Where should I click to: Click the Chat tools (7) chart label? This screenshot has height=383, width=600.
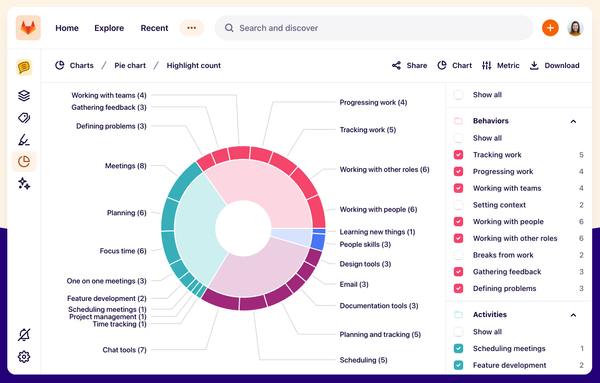tap(124, 350)
